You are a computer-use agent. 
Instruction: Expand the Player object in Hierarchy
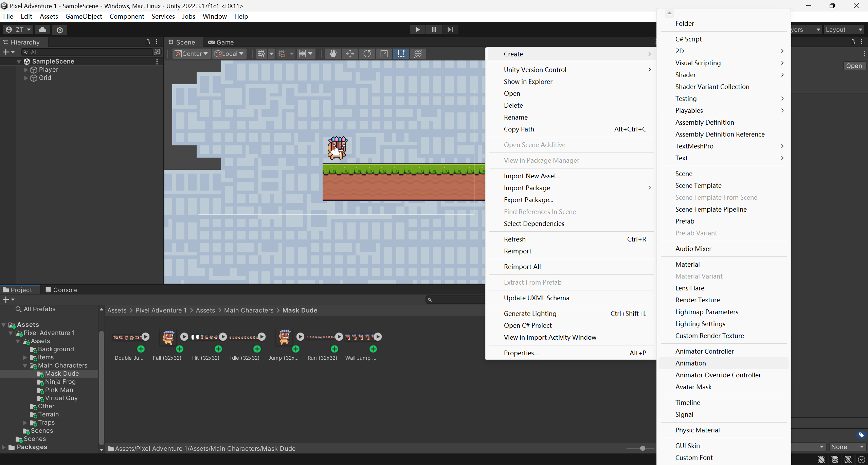26,70
